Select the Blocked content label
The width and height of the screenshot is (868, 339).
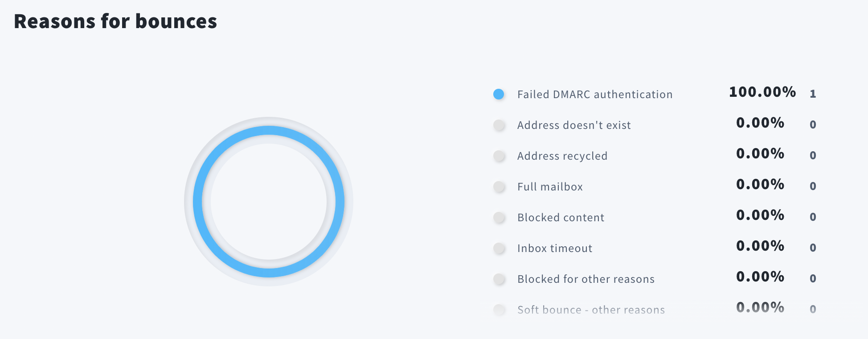561,218
